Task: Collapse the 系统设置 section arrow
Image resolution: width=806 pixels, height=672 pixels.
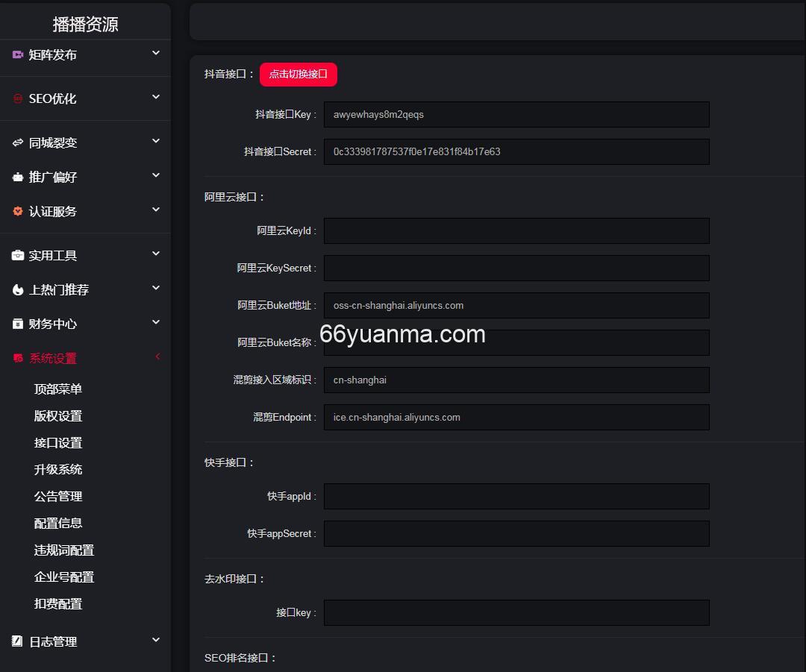Action: (x=157, y=357)
